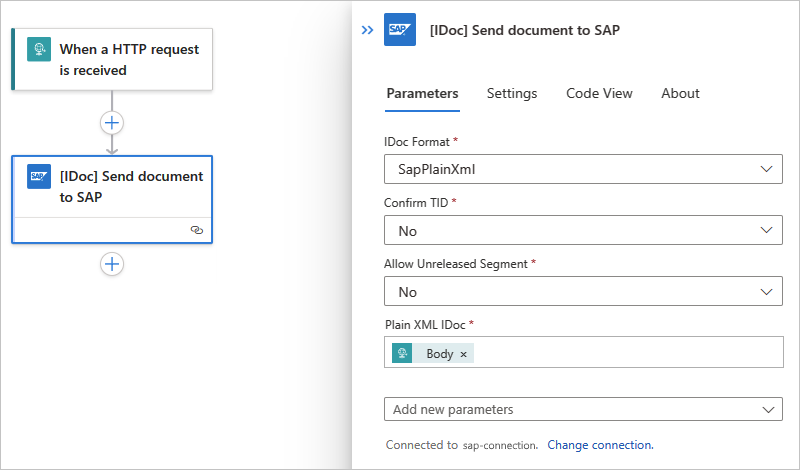Click the SAP icon on the action card
The image size is (800, 470).
(39, 178)
